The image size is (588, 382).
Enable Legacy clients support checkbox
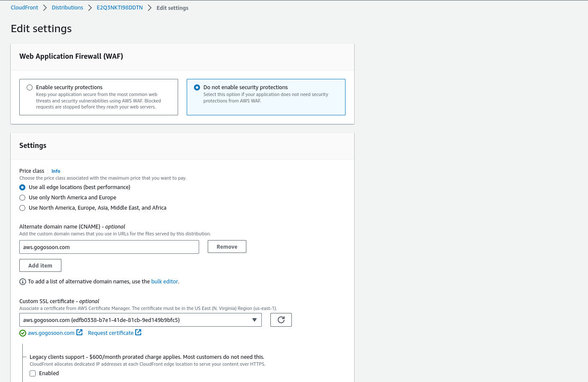coord(33,373)
